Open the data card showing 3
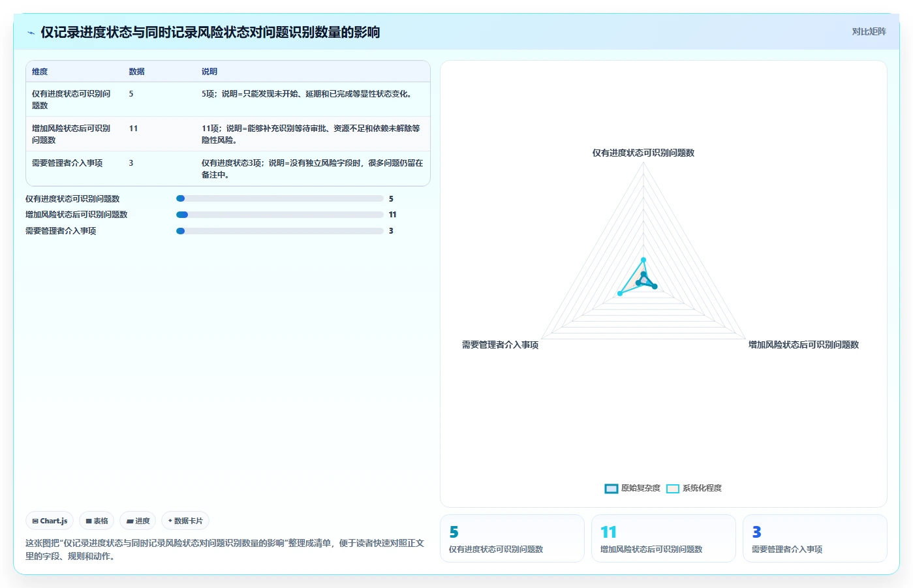This screenshot has width=913, height=588. point(815,538)
